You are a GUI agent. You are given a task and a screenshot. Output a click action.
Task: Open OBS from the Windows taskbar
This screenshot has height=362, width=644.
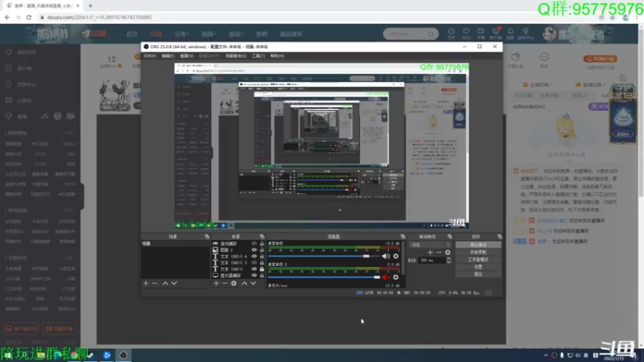tap(123, 356)
